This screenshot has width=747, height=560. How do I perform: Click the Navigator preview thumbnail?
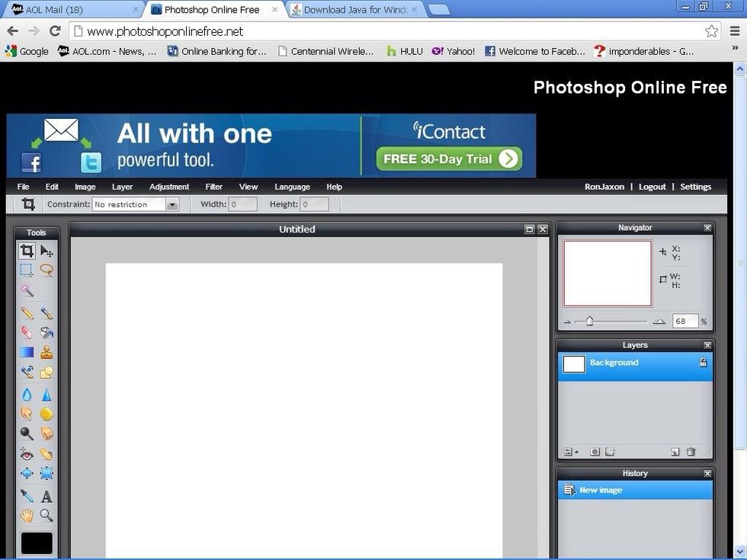tap(608, 274)
